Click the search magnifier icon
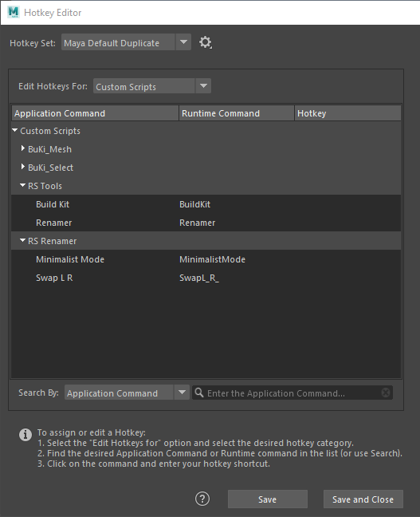This screenshot has width=420, height=517. coord(199,393)
